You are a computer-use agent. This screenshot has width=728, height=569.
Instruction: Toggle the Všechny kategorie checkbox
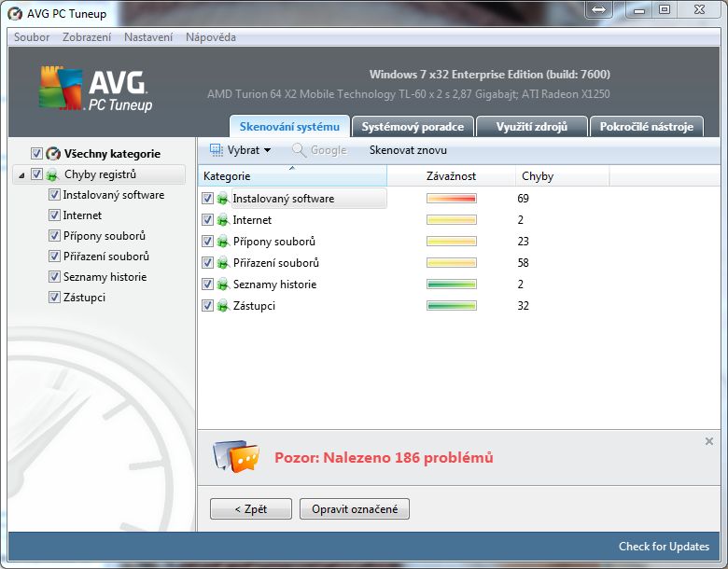36,153
